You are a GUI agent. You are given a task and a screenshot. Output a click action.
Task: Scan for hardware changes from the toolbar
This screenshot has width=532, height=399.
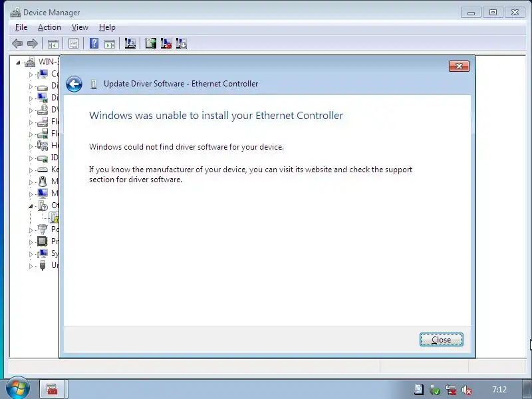coord(130,43)
